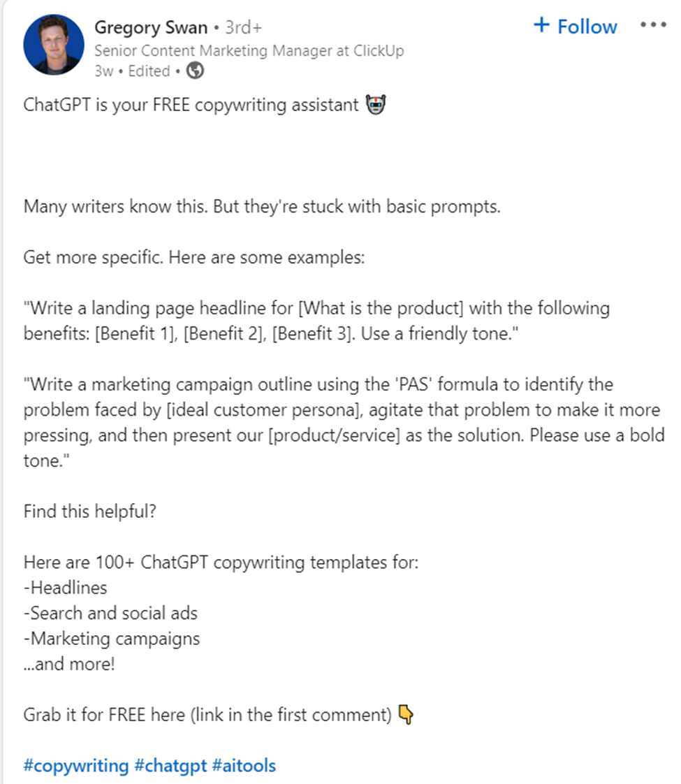Open the #aitools hashtag feed
This screenshot has height=784, width=681.
[x=244, y=765]
